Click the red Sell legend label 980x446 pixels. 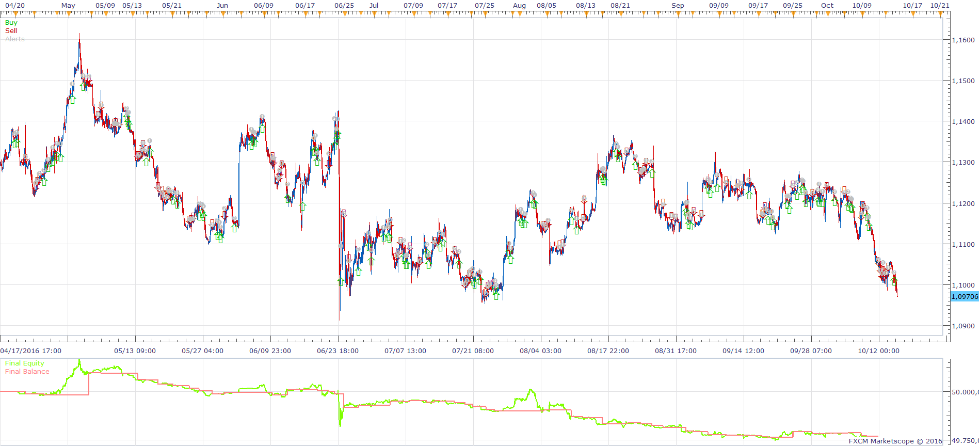pyautogui.click(x=11, y=31)
